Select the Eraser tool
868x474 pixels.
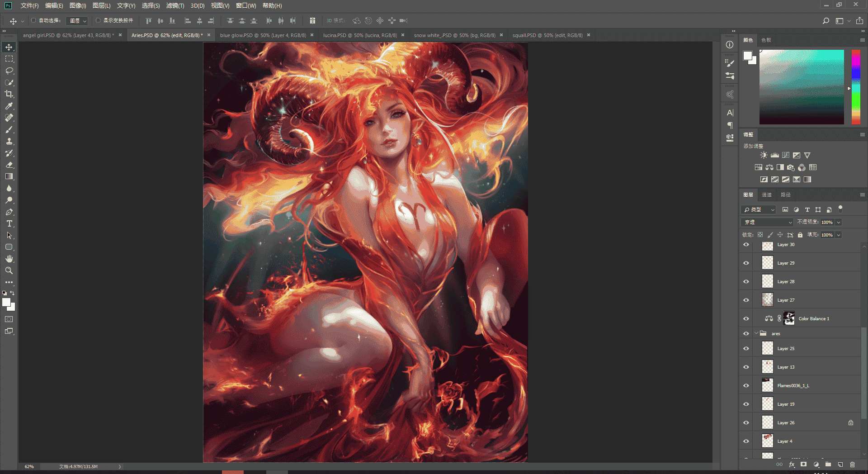pyautogui.click(x=9, y=165)
